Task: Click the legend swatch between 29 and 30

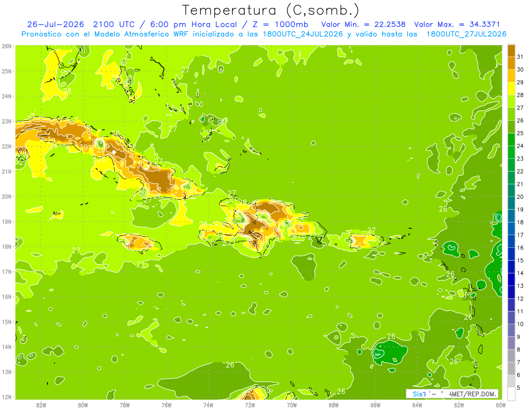Action: point(511,76)
